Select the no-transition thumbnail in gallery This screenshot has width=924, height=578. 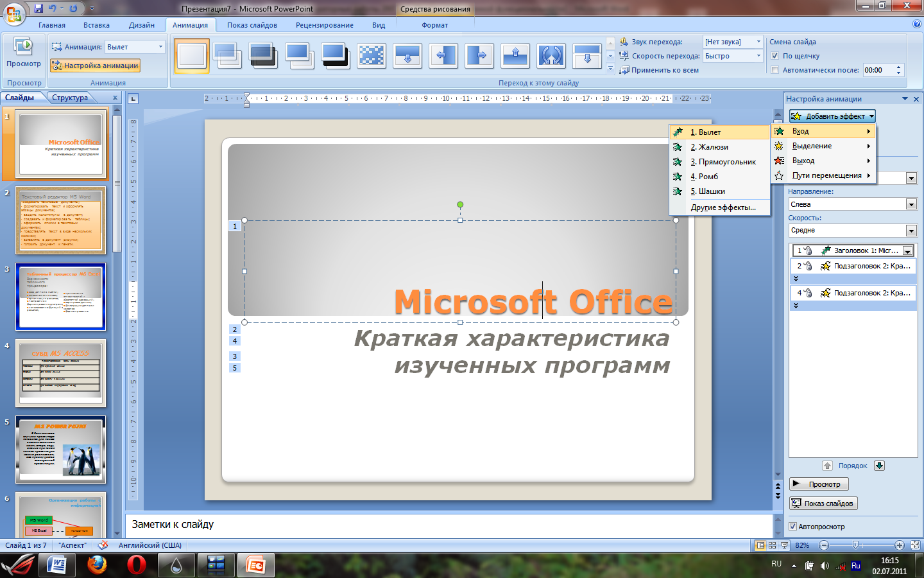192,56
